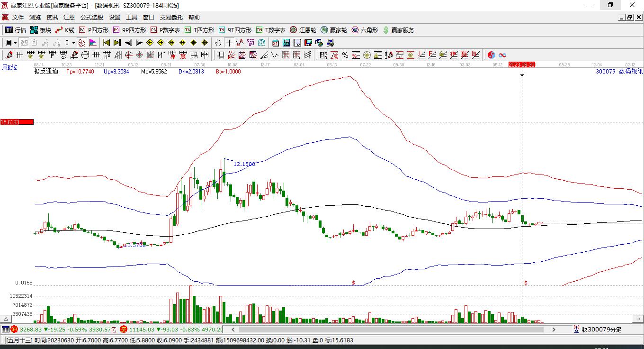The height and width of the screenshot is (349, 644).
Task: Select the percent sign tool
Action: point(345,55)
